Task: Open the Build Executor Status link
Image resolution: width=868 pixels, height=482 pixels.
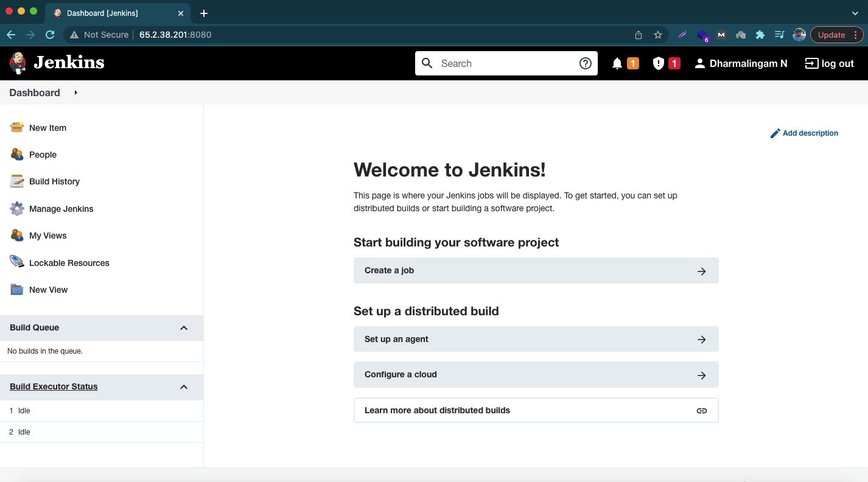Action: (54, 386)
